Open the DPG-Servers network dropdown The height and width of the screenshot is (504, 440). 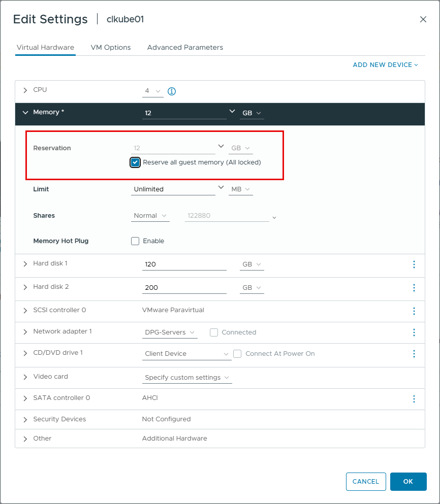click(x=170, y=332)
